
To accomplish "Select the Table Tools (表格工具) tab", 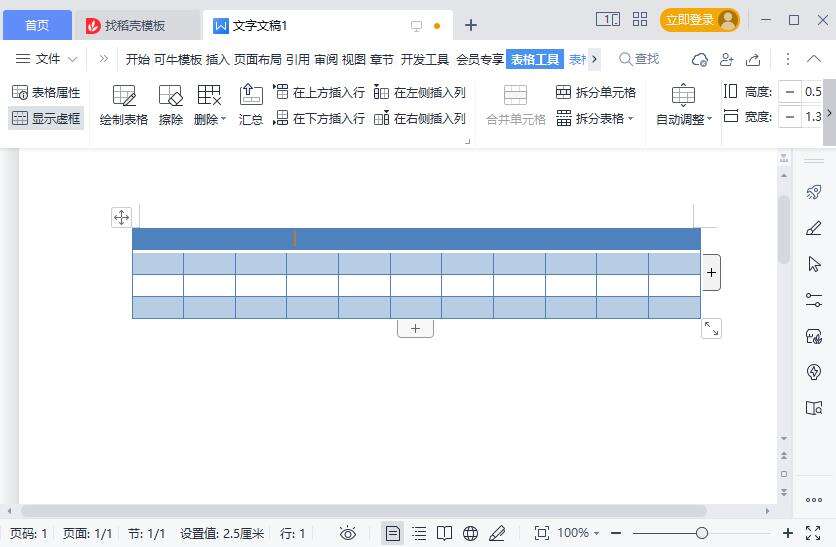I will (x=535, y=59).
